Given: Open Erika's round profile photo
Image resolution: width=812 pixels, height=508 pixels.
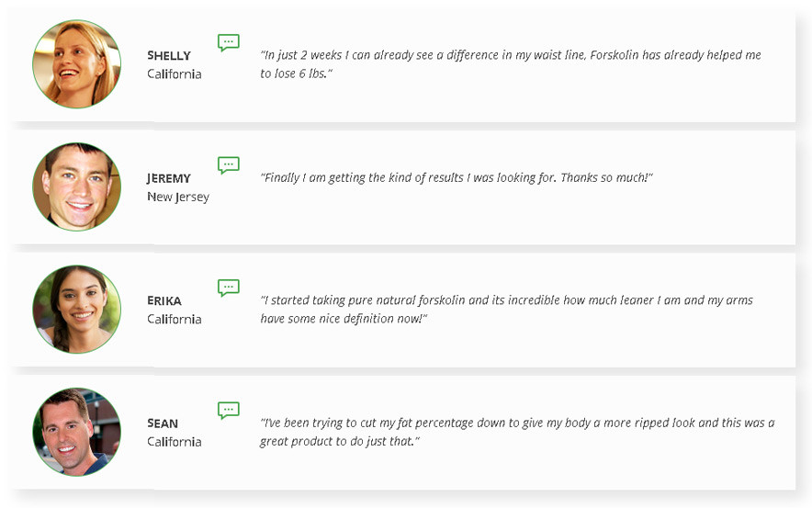Looking at the screenshot, I should [76, 310].
